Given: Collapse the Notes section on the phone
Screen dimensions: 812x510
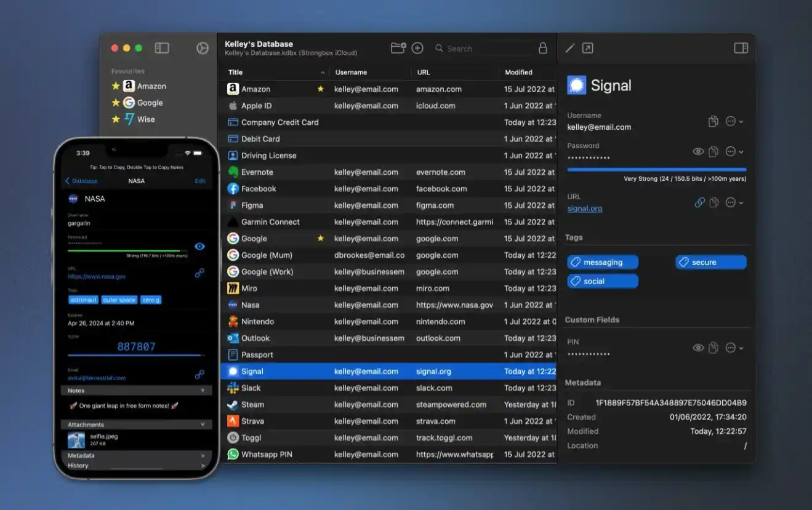Looking at the screenshot, I should [x=203, y=391].
